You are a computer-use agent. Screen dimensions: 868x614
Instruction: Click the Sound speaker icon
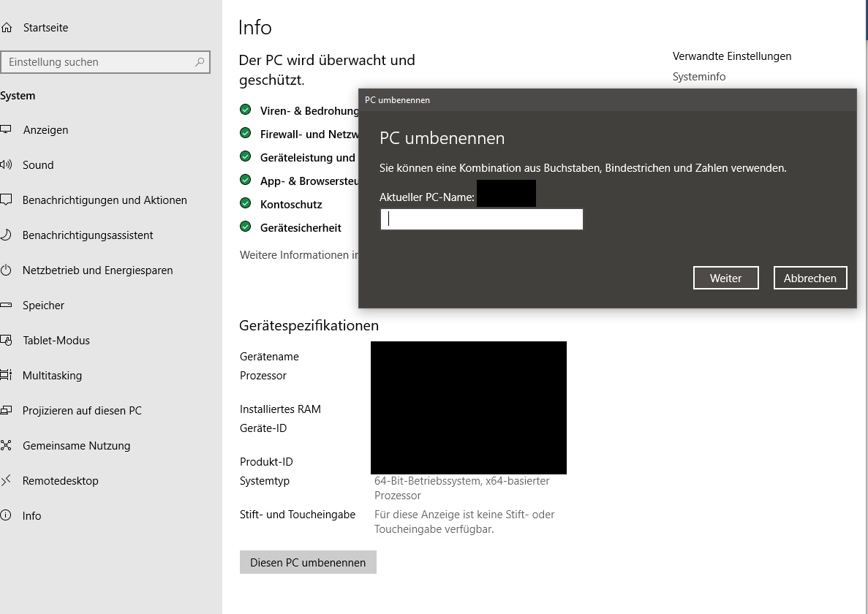point(6,164)
